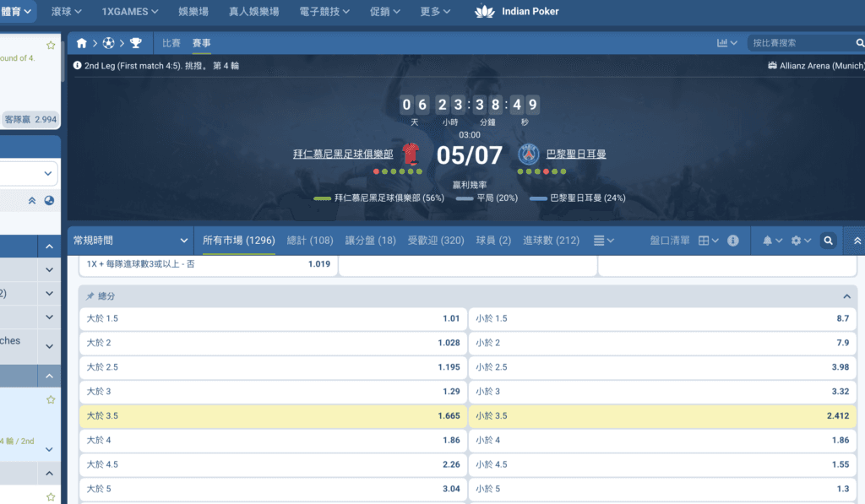Open the 巴黎聖日耳曼 team link

pyautogui.click(x=576, y=154)
